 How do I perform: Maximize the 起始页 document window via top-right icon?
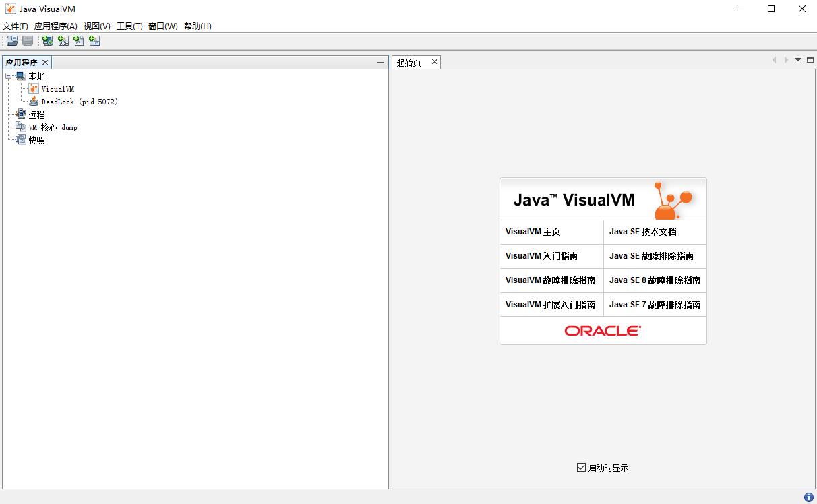pos(810,60)
